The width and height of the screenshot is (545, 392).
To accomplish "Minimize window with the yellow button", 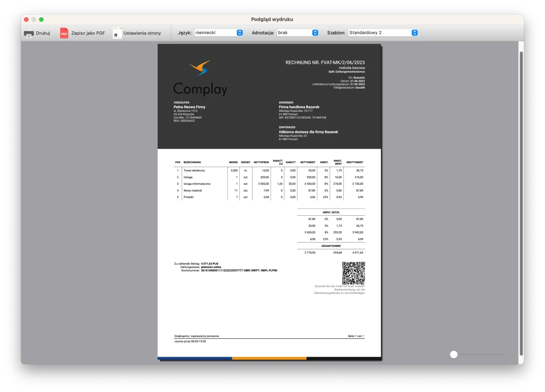I will coord(34,20).
